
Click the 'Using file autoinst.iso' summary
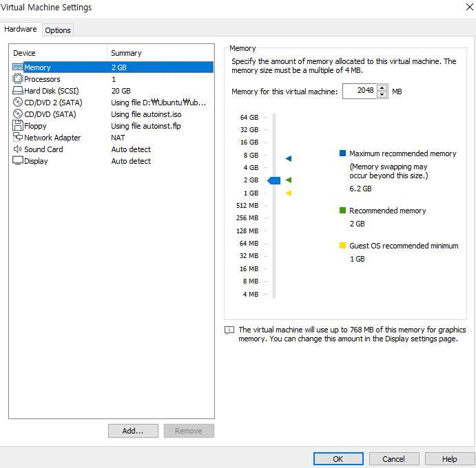click(146, 114)
